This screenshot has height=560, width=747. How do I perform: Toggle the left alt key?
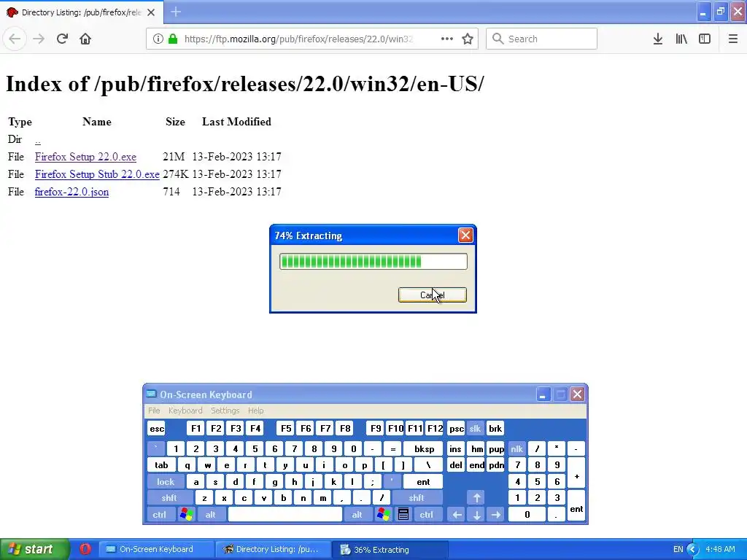(x=210, y=515)
